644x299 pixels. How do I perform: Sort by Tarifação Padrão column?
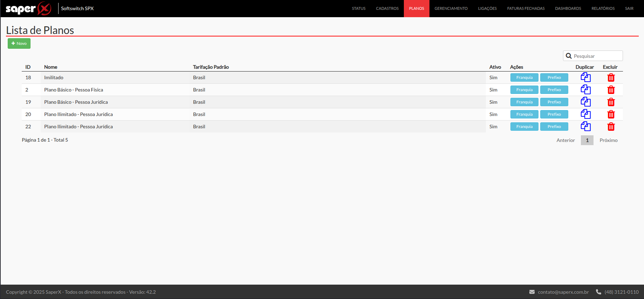tap(211, 67)
